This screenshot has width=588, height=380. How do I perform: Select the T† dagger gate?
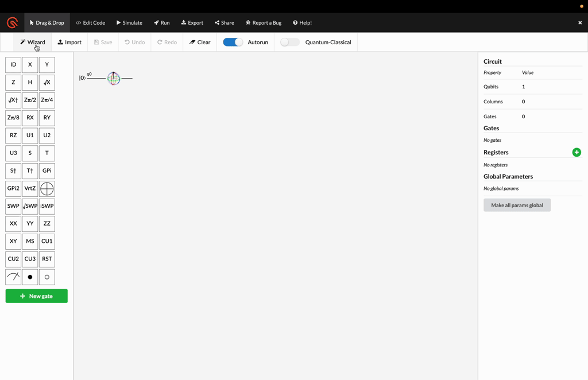30,170
